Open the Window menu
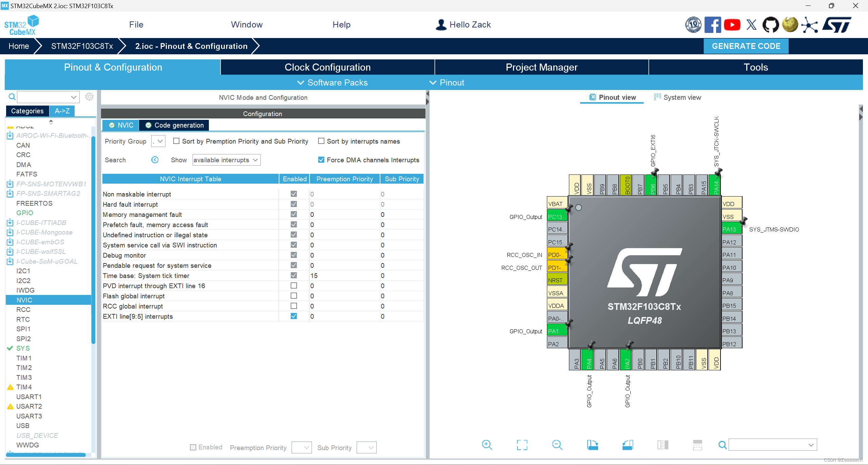868x465 pixels. point(247,25)
